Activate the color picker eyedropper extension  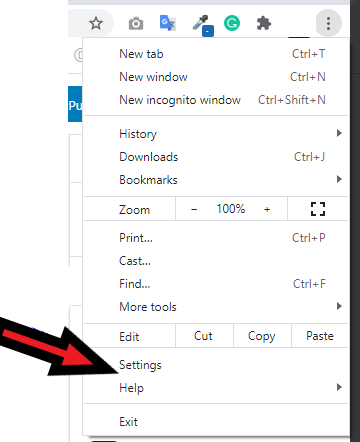pyautogui.click(x=203, y=25)
